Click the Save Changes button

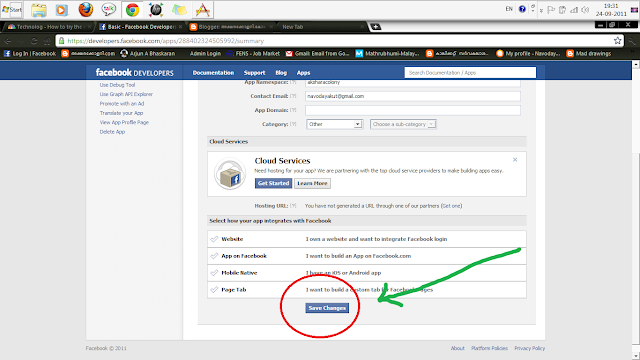[327, 308]
